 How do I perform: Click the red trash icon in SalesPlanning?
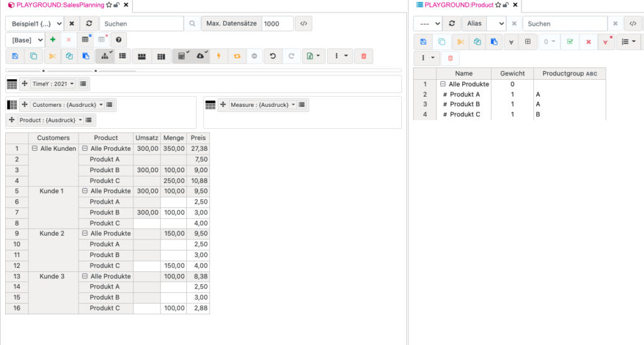coord(363,56)
